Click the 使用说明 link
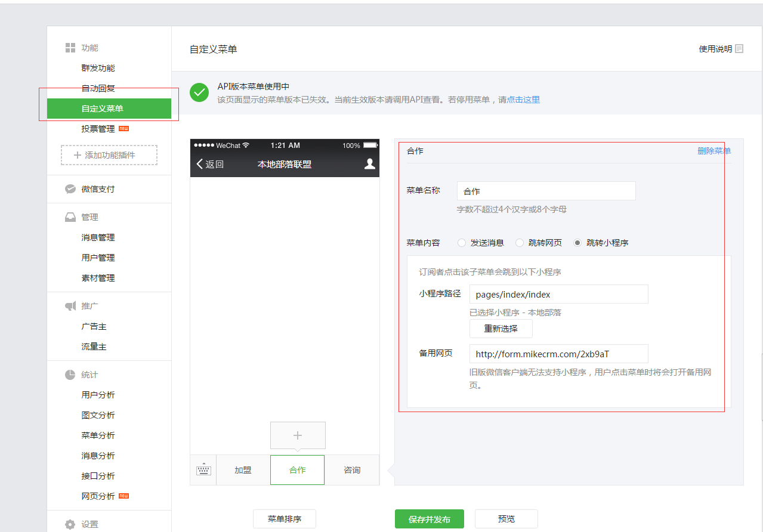763x532 pixels. pyautogui.click(x=715, y=49)
